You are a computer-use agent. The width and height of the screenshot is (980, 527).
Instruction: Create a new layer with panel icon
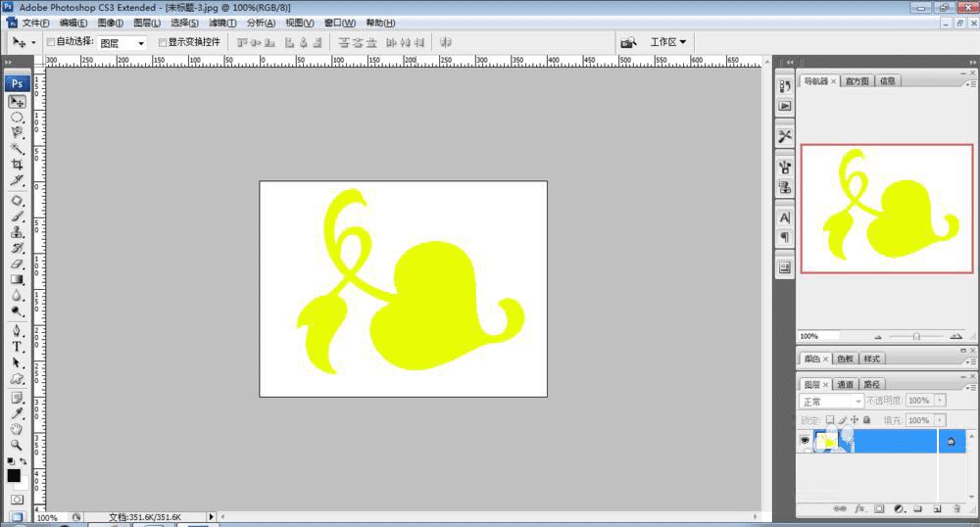coord(937,509)
